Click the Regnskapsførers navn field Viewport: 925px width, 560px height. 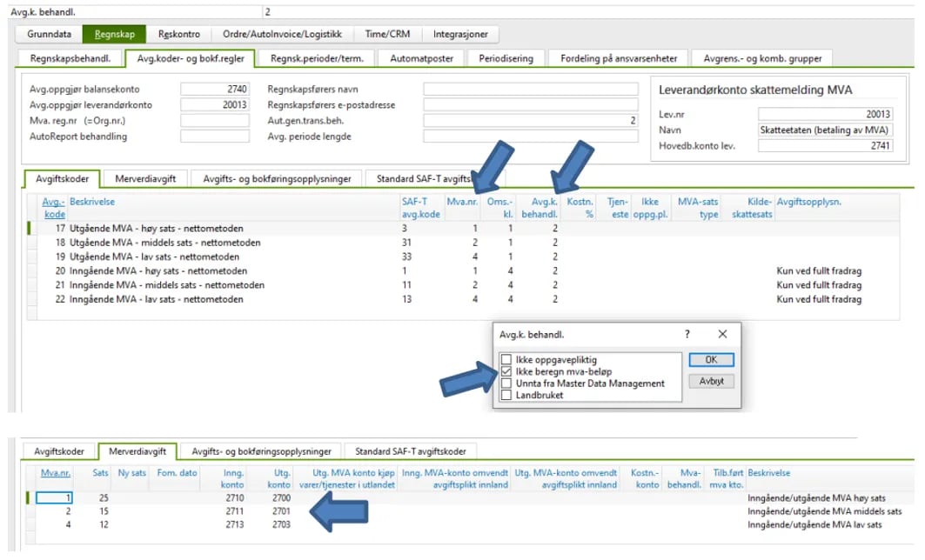pos(530,89)
